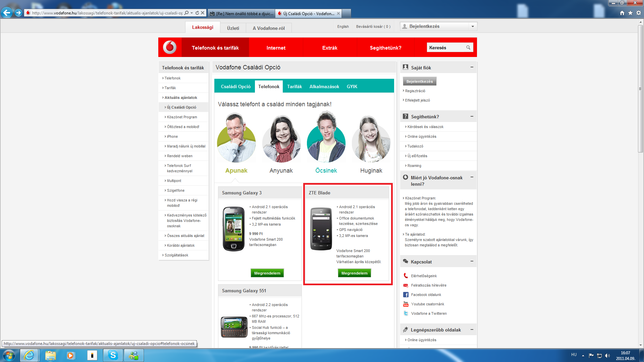Image resolution: width=644 pixels, height=362 pixels.
Task: Click the Samsung Galaxy 551 phone image
Action: click(x=234, y=327)
